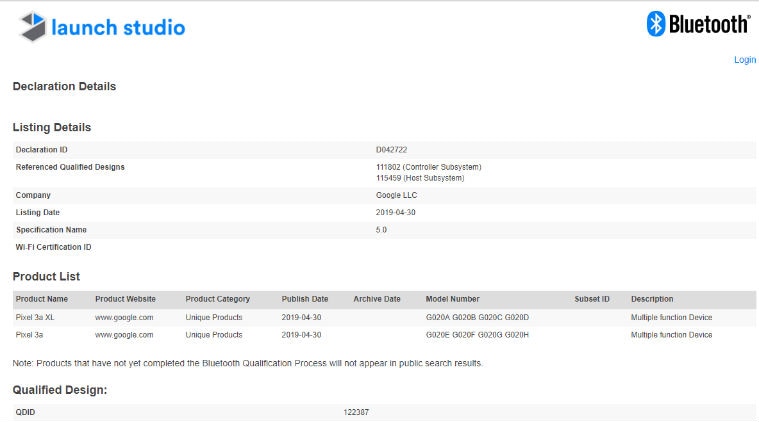Viewport: 759px width, 422px height.
Task: Click referenced design 115459 Host Subsystem
Action: point(420,178)
